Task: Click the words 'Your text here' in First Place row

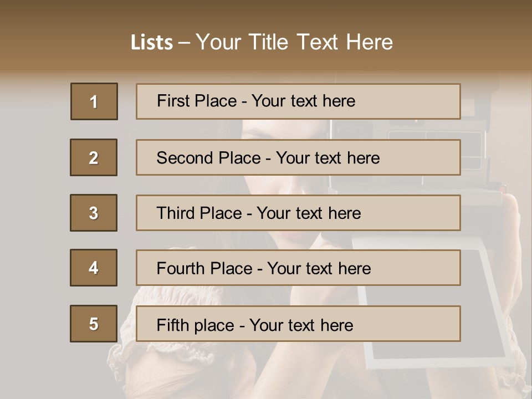Action: (x=303, y=101)
